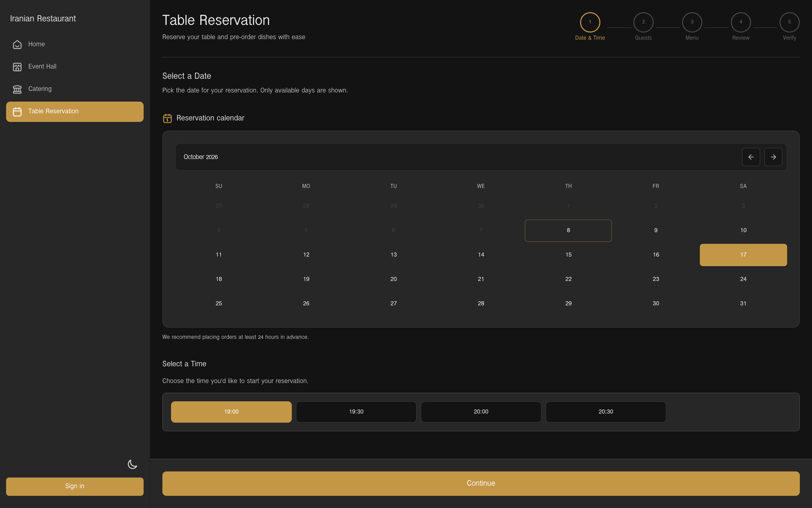This screenshot has height=508, width=812.
Task: Click the Event Hall storefront icon
Action: (17, 67)
